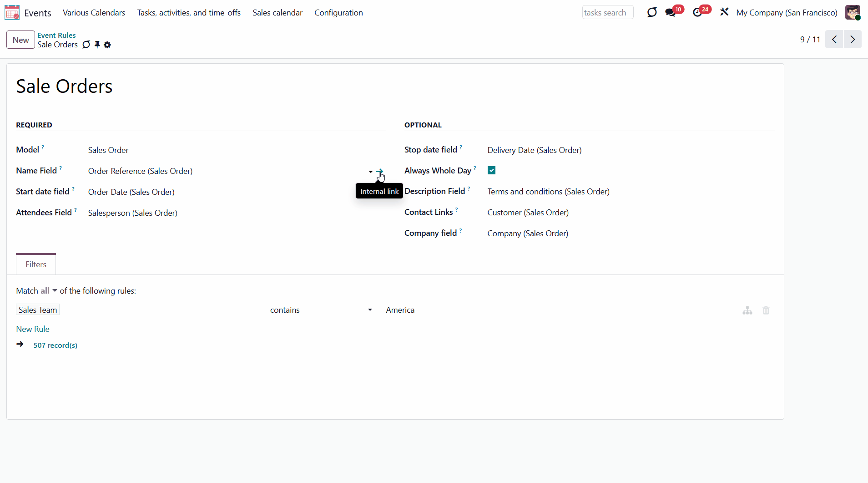Select the Filters tab
The width and height of the screenshot is (868, 483).
[x=36, y=264]
